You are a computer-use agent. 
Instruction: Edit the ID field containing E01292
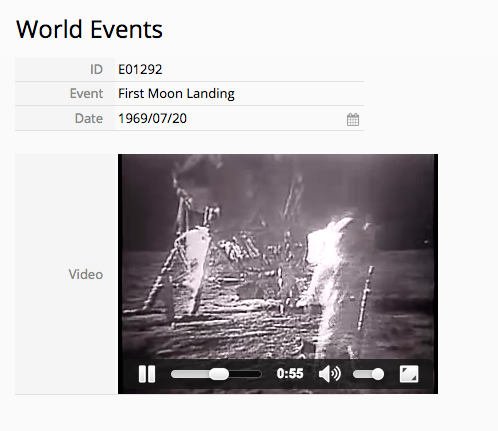click(x=239, y=69)
